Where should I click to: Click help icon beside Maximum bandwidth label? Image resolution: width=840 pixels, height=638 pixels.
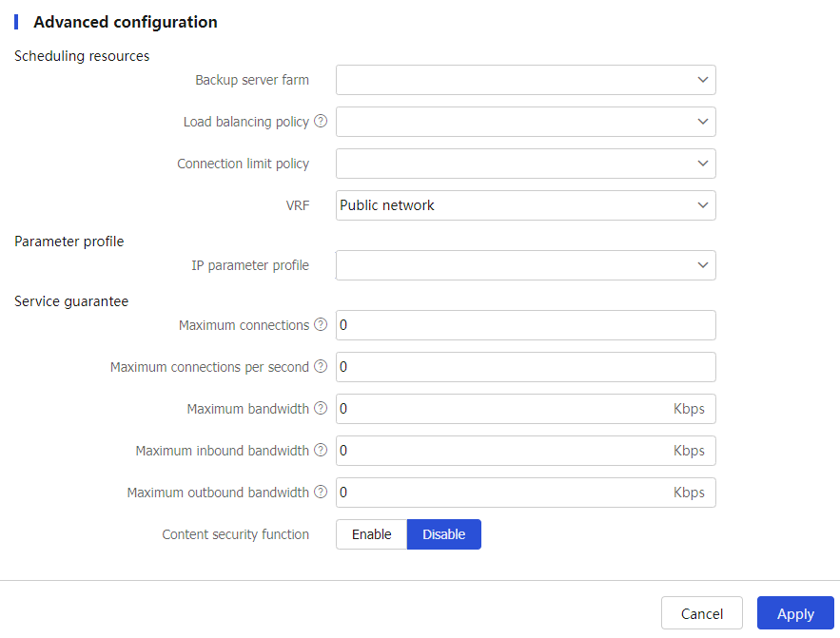(321, 409)
